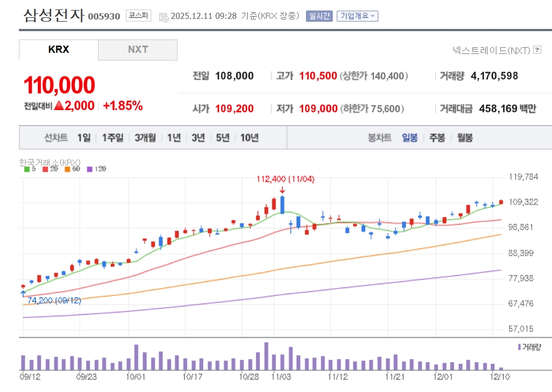Show the 1년 line chart
This screenshot has width=552, height=392.
click(174, 138)
